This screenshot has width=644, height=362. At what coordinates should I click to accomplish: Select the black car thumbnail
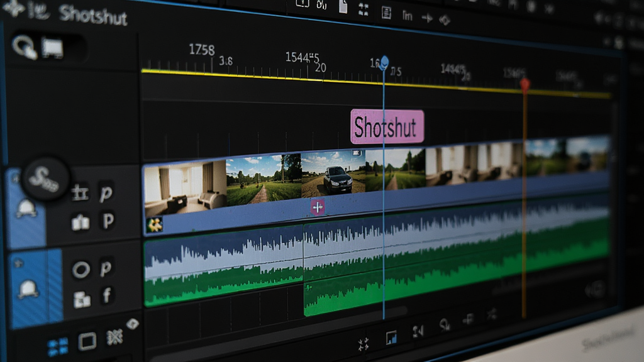pyautogui.click(x=333, y=172)
